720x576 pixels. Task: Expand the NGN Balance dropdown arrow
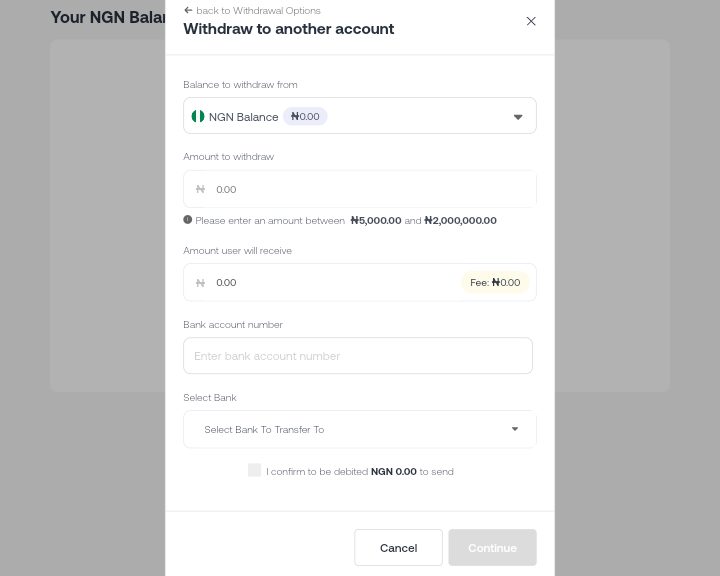tap(517, 117)
